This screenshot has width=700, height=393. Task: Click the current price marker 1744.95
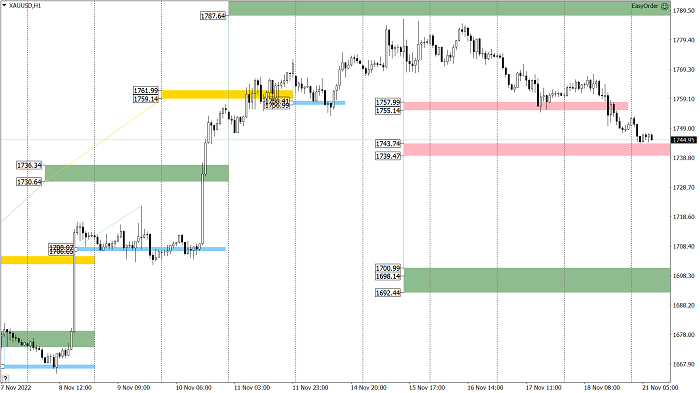(x=684, y=140)
